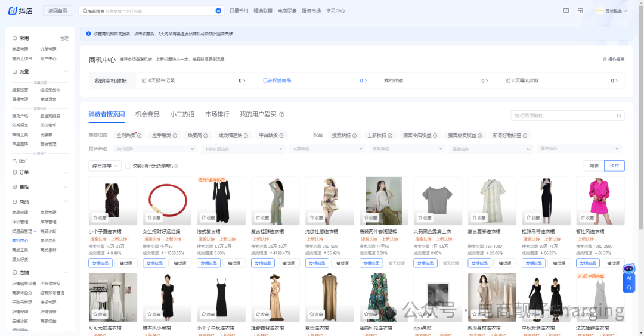
Task: Open the 唐装两件套阔腿裤 product thumbnail
Action: point(384,201)
